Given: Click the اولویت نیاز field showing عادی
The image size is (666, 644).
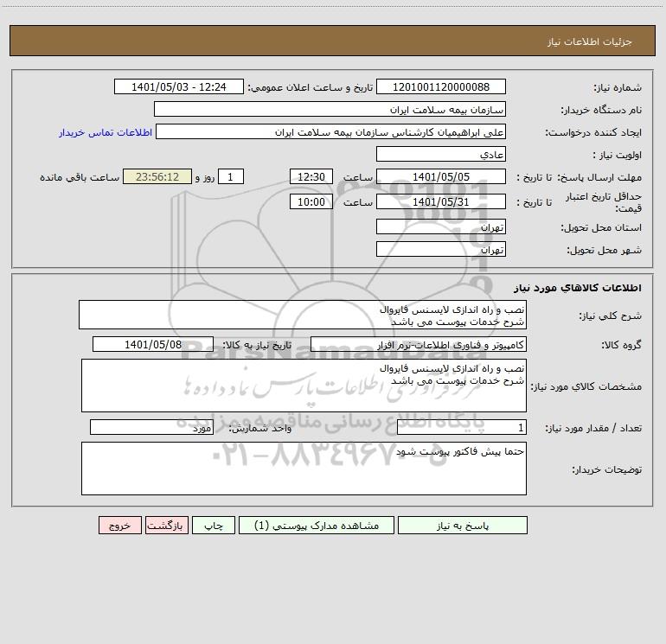Looking at the screenshot, I should pyautogui.click(x=441, y=154).
